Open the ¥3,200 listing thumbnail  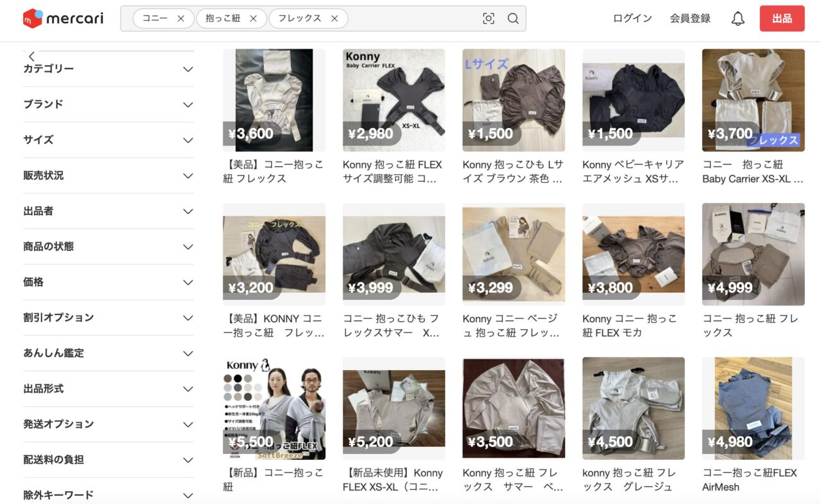(x=274, y=254)
